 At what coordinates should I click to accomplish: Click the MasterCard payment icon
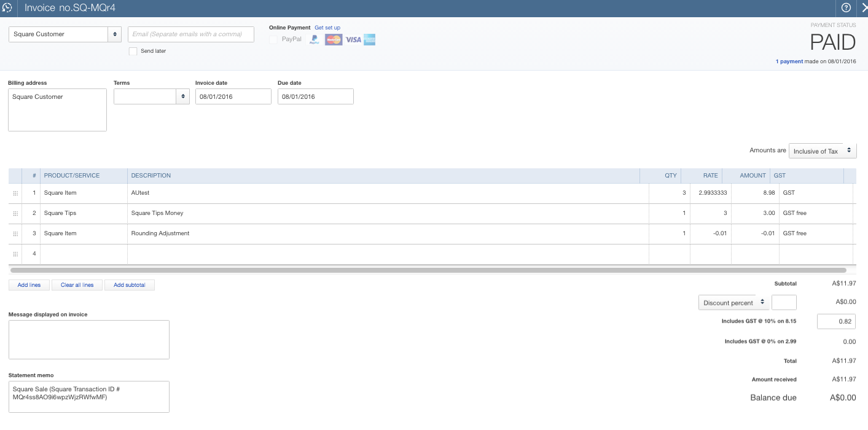pyautogui.click(x=332, y=39)
